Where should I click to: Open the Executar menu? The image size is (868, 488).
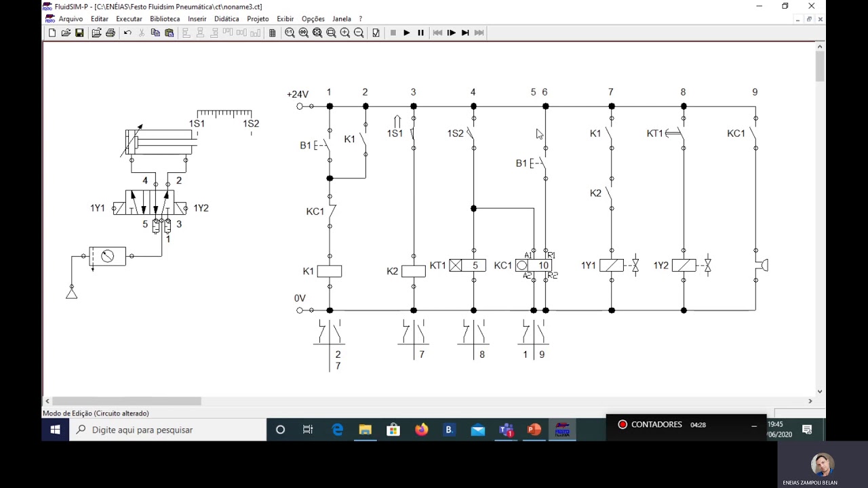129,19
